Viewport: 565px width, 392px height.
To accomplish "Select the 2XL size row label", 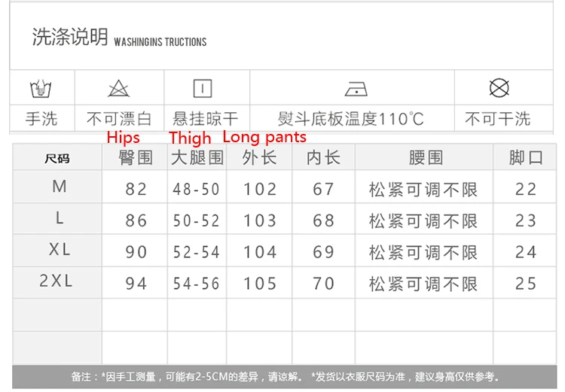I will coord(56,281).
